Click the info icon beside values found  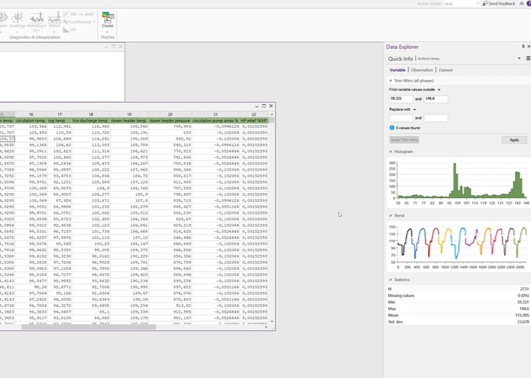pos(392,128)
